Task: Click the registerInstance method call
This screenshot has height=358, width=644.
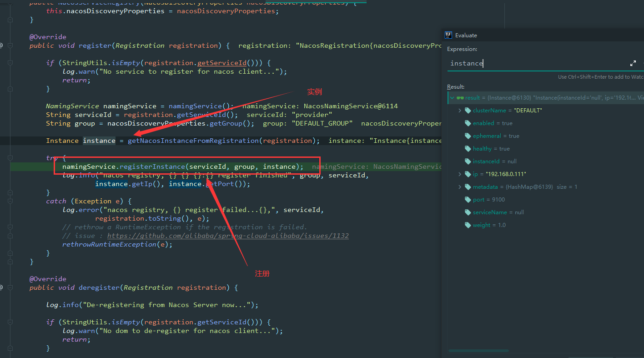Action: [152, 166]
